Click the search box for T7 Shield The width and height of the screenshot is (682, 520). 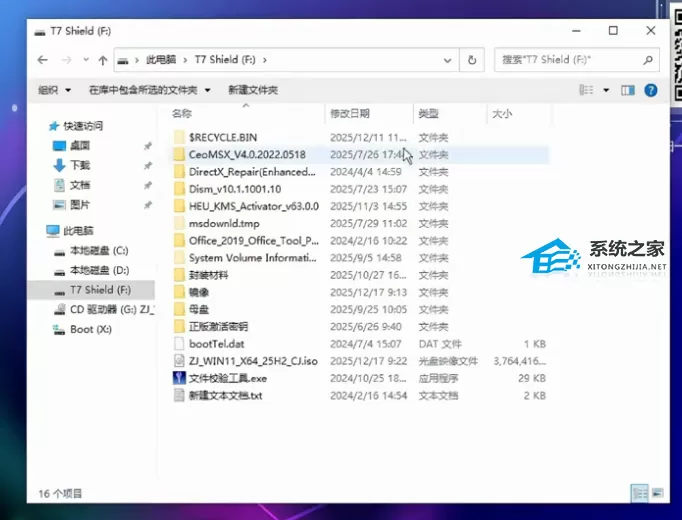(577, 60)
